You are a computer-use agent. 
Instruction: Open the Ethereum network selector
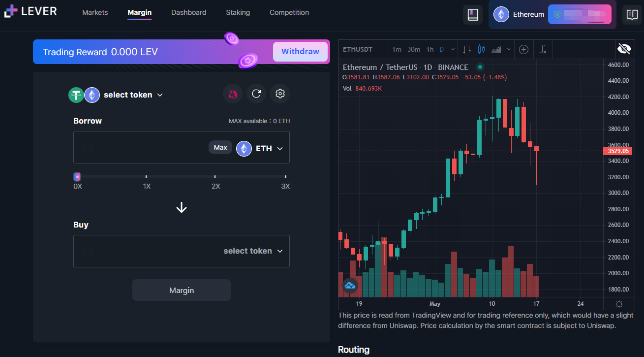(520, 14)
